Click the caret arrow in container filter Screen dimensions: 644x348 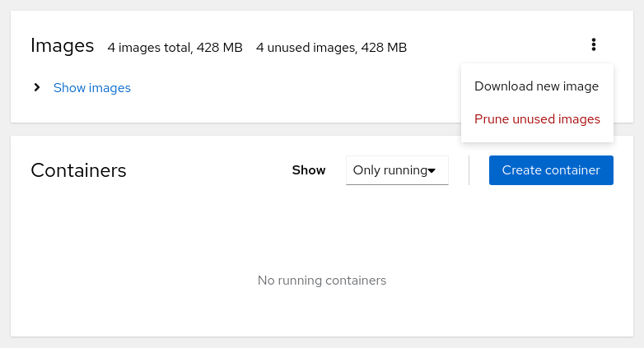(x=432, y=171)
